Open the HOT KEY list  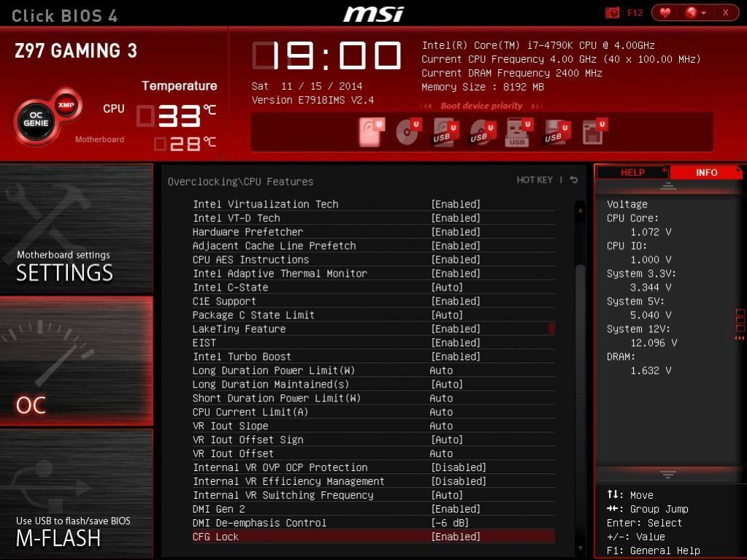click(x=535, y=180)
